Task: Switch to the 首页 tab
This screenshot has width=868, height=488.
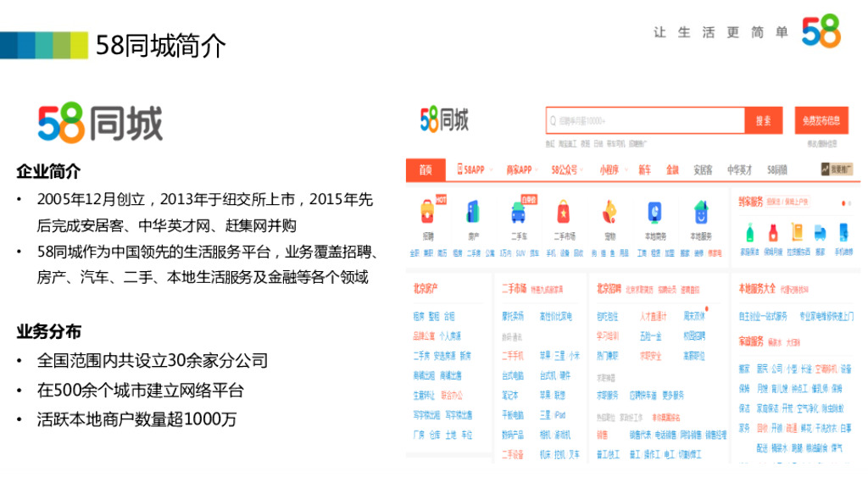Action: [x=426, y=169]
